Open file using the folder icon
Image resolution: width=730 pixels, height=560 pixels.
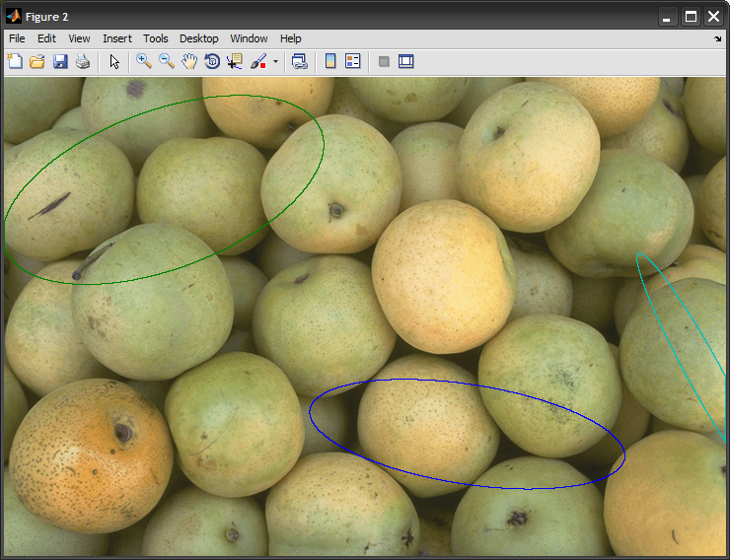(x=37, y=61)
